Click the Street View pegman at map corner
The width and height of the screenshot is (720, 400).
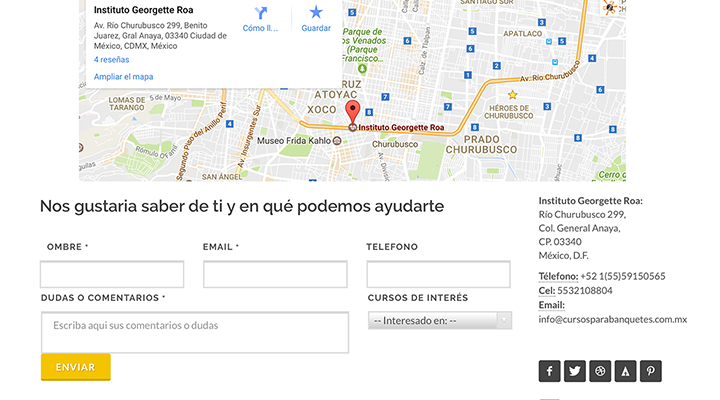point(611,8)
